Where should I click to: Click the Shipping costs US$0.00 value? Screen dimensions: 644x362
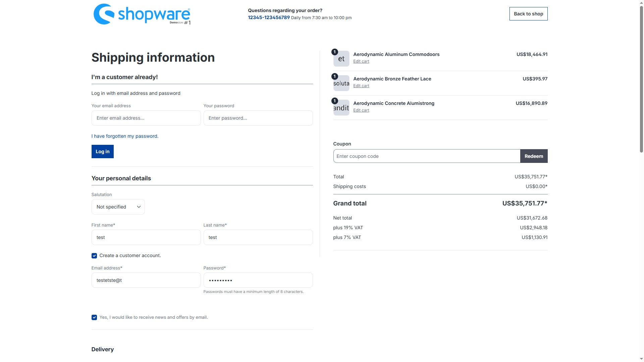536,186
